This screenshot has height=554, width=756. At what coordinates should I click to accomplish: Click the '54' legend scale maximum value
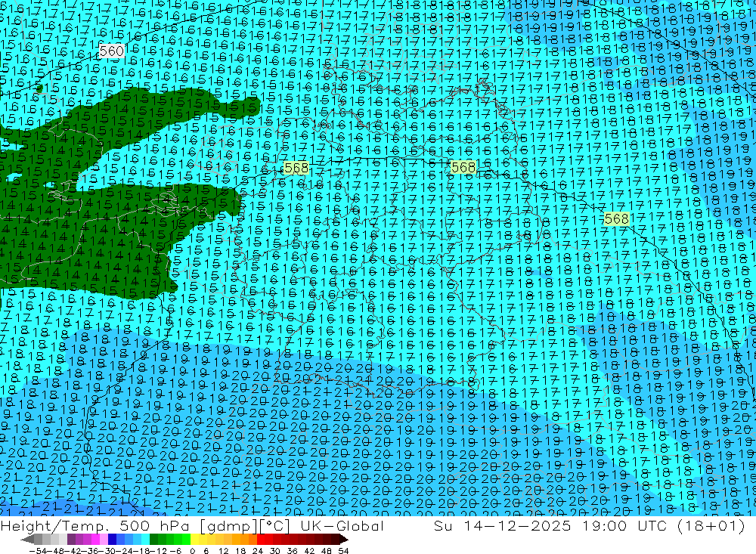click(x=343, y=551)
